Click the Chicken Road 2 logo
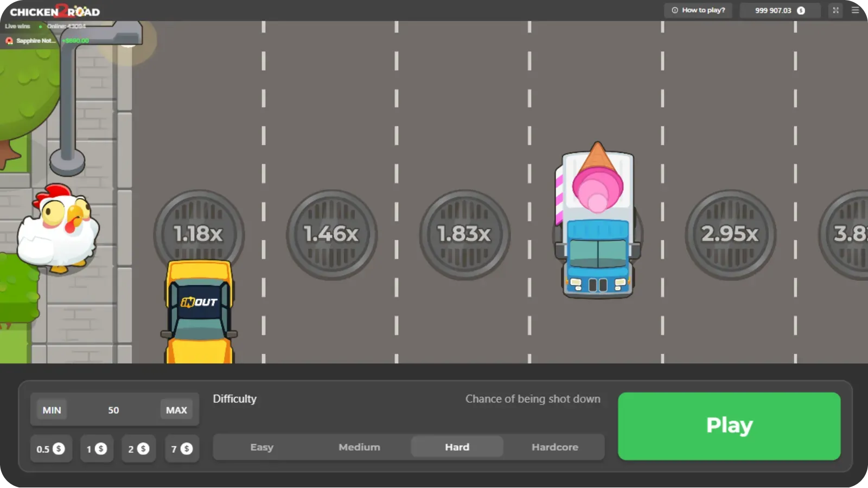Image resolution: width=868 pixels, height=488 pixels. [x=55, y=11]
